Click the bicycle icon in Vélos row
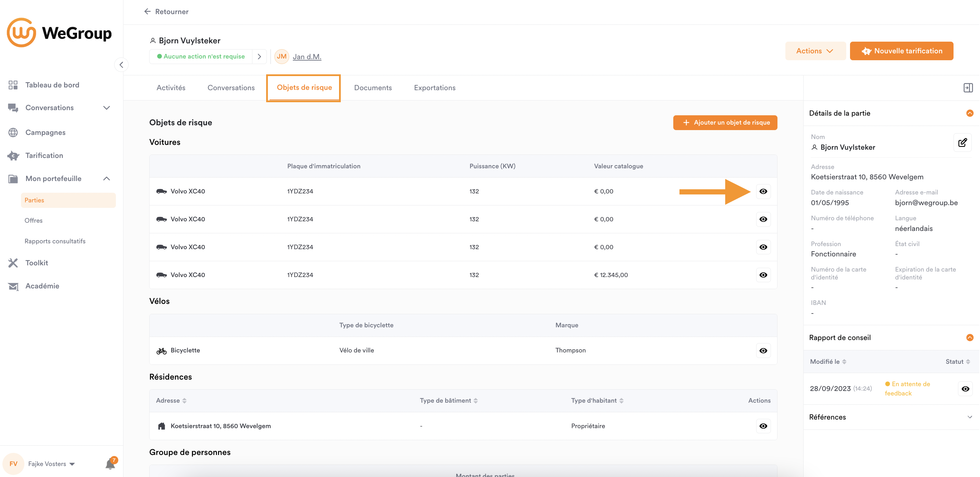Viewport: 980px width, 477px height. point(161,351)
